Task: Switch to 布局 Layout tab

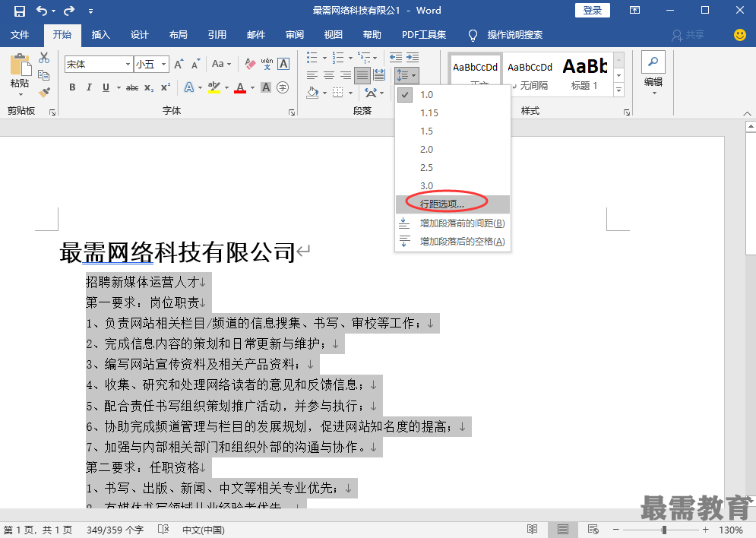Action: coord(179,35)
